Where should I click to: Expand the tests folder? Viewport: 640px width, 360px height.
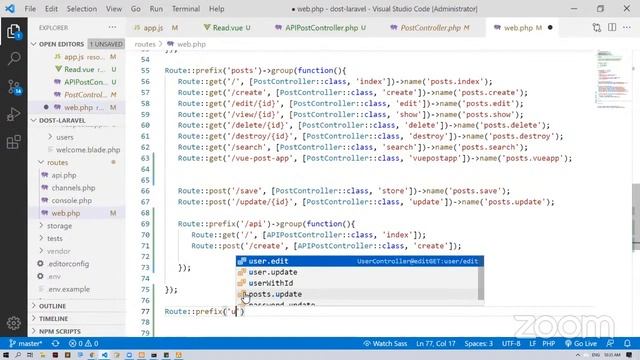tap(55, 238)
